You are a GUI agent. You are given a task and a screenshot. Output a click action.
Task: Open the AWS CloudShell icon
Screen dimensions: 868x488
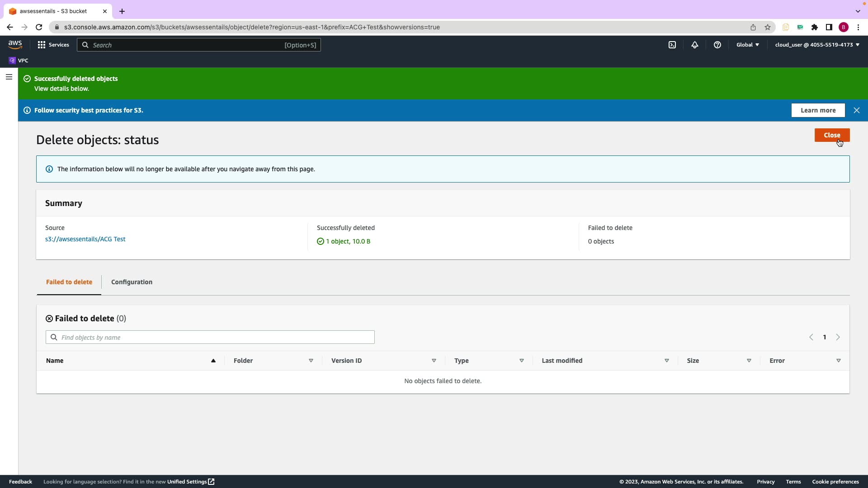point(672,45)
